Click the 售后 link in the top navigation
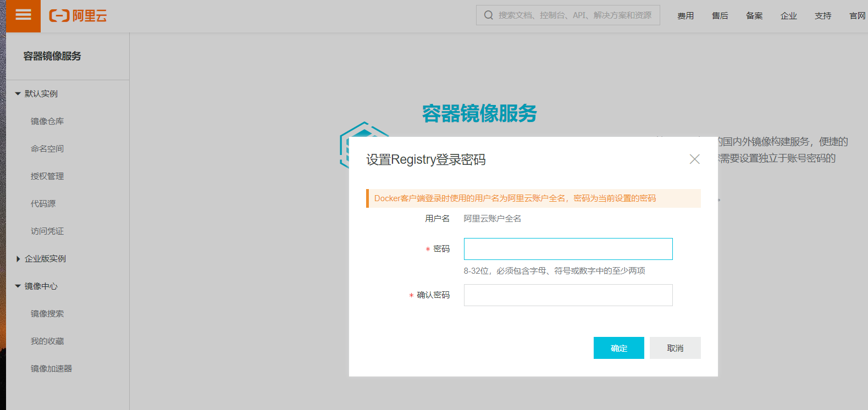This screenshot has height=410, width=868. pos(720,16)
